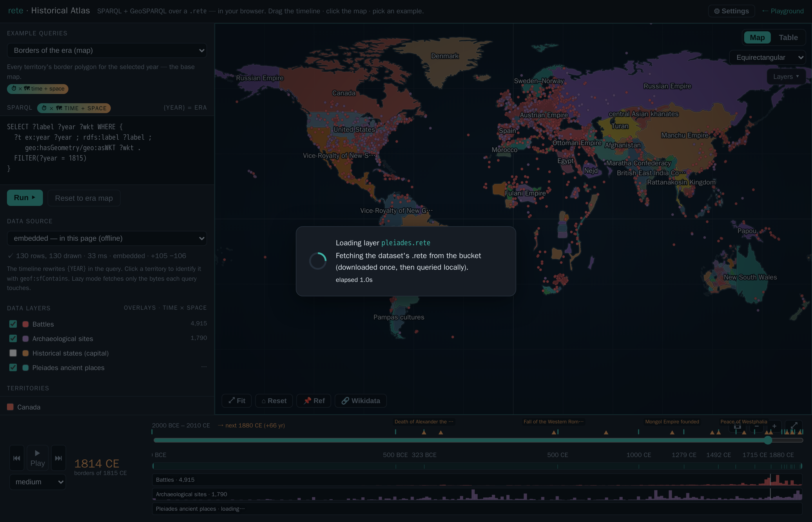This screenshot has height=522, width=812.
Task: Expand the Layers menu on the map
Action: pos(786,77)
